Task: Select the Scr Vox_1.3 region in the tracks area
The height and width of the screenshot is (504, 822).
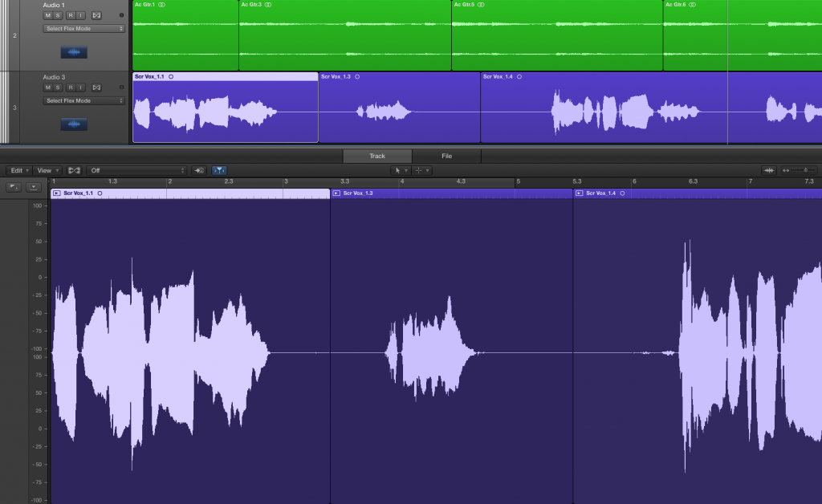Action: [x=399, y=108]
